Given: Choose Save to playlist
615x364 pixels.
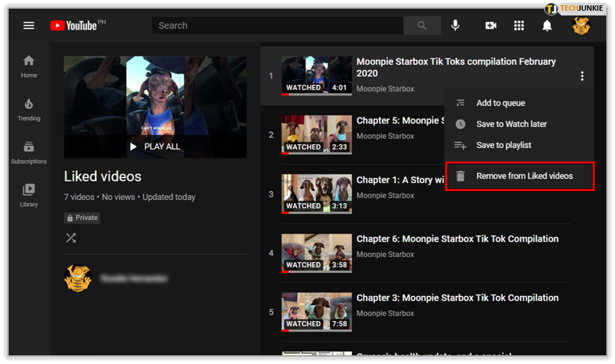Looking at the screenshot, I should (x=519, y=145).
